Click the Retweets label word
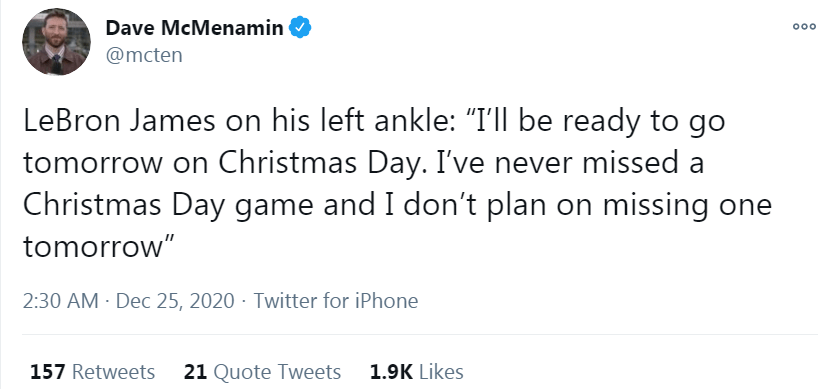Image resolution: width=829 pixels, height=389 pixels. (113, 372)
